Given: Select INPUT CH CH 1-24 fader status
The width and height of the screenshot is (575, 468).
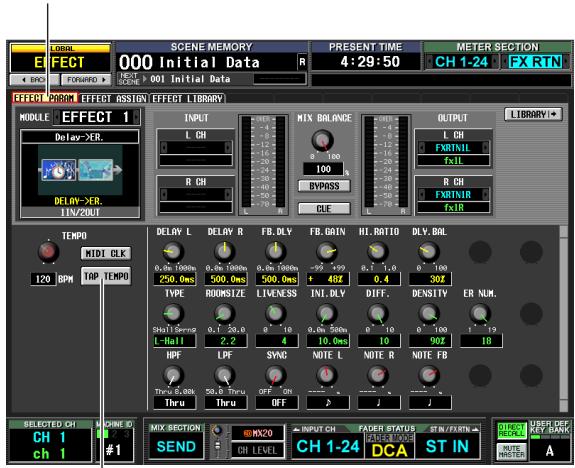Looking at the screenshot, I should 328,446.
